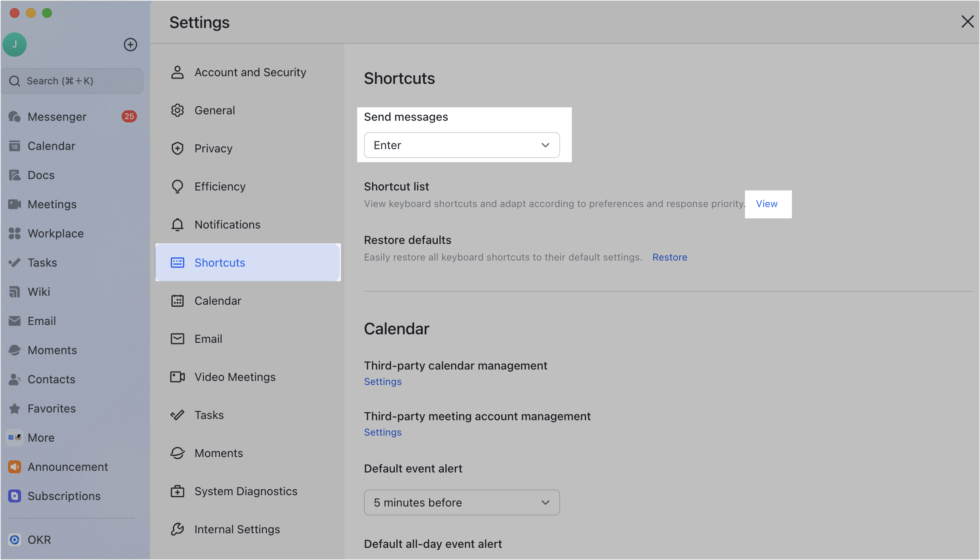Switch to General settings
The width and height of the screenshot is (980, 560).
(248, 110)
